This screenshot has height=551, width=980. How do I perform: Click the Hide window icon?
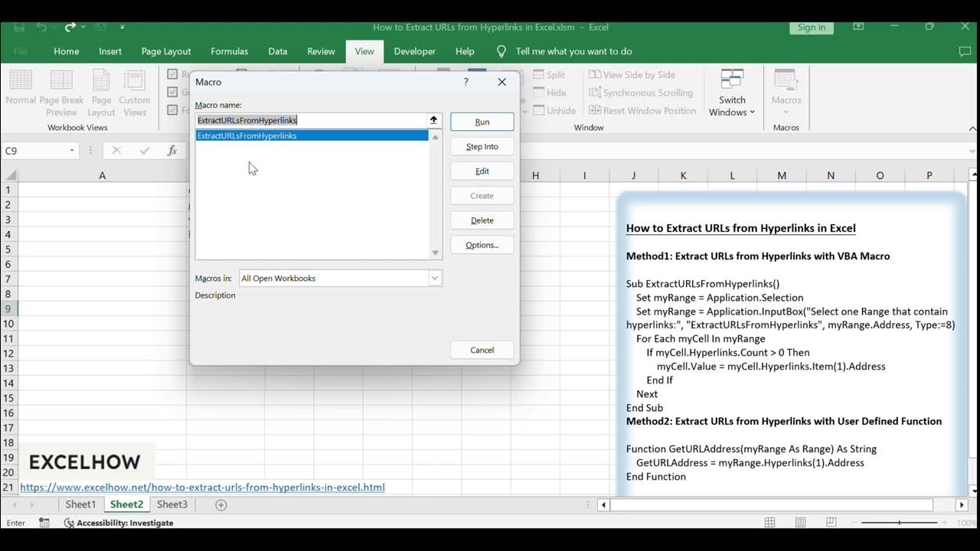(x=538, y=93)
